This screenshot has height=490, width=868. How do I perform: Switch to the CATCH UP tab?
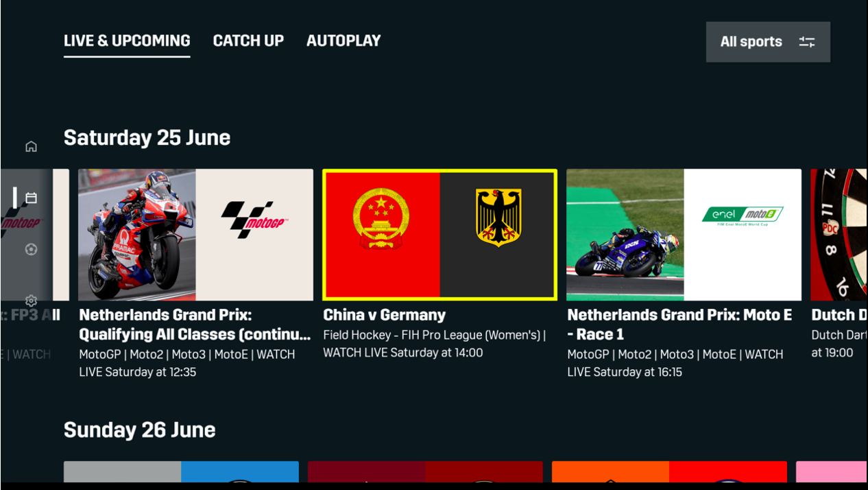point(248,41)
